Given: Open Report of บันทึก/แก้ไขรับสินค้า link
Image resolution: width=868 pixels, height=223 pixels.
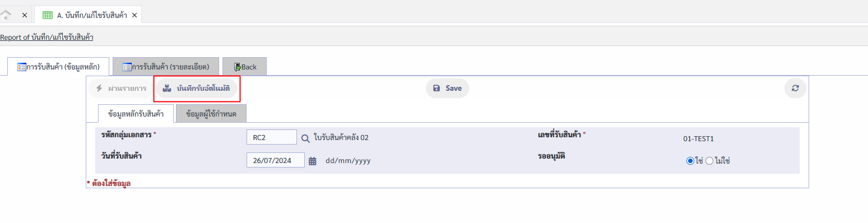Looking at the screenshot, I should pos(47,38).
